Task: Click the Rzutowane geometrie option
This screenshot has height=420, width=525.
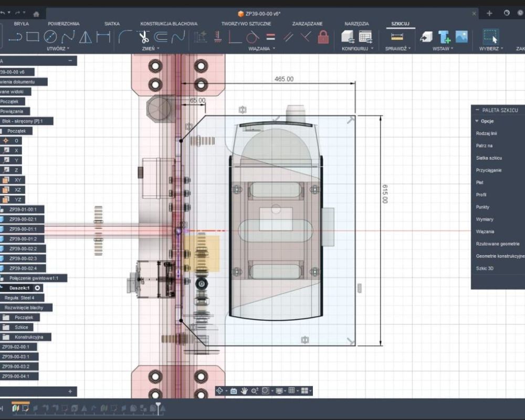Action: click(497, 244)
